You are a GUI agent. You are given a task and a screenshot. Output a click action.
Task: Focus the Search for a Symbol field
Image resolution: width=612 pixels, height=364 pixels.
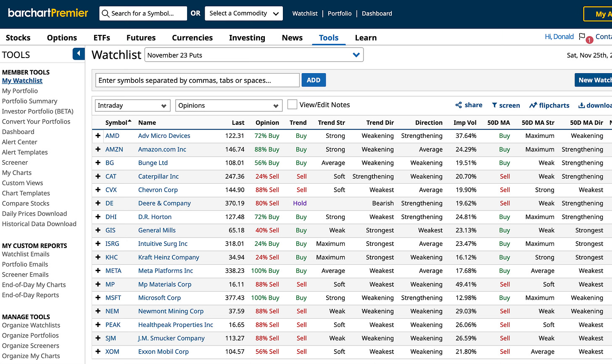coord(143,13)
